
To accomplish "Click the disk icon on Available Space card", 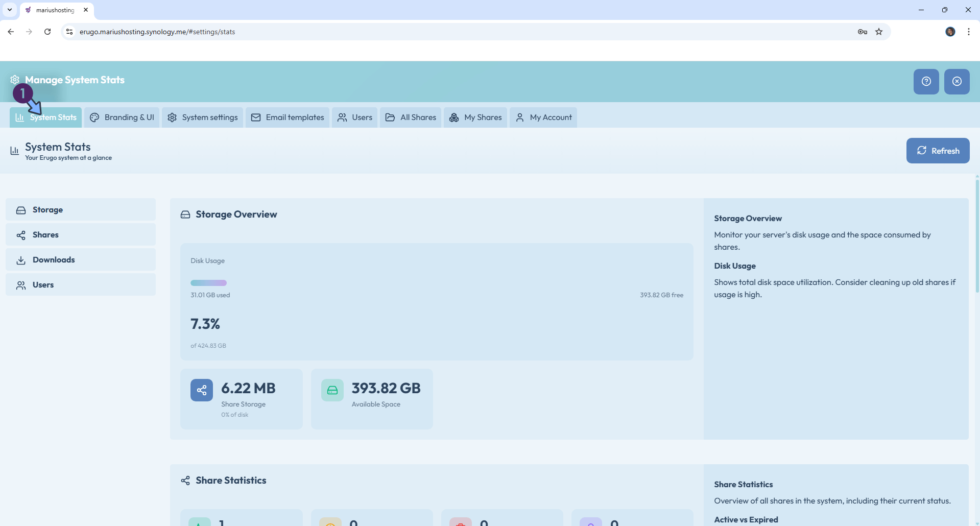I will [332, 390].
